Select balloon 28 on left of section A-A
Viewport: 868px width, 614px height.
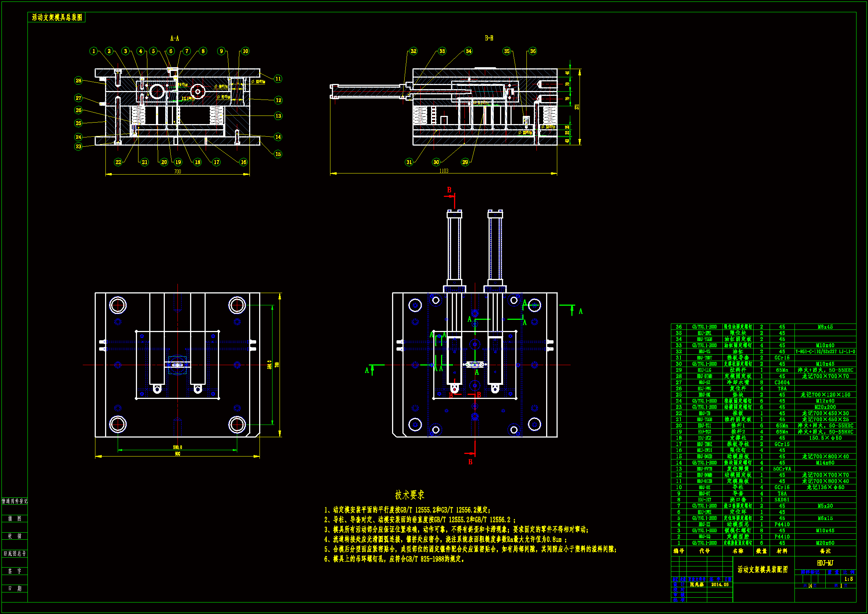78,80
